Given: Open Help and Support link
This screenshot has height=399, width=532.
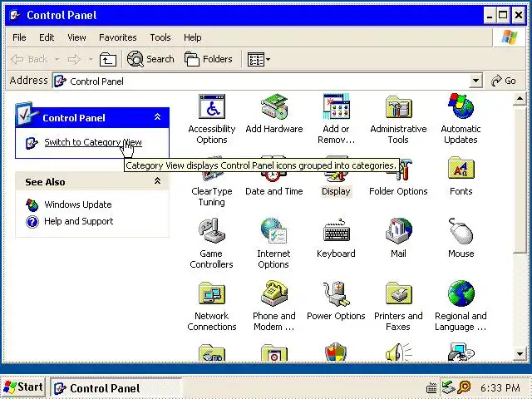Looking at the screenshot, I should 78,221.
